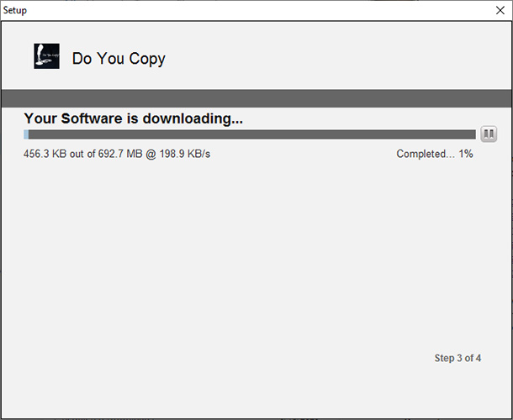Close the Setup window
Viewport: 513px width, 420px height.
(x=500, y=10)
